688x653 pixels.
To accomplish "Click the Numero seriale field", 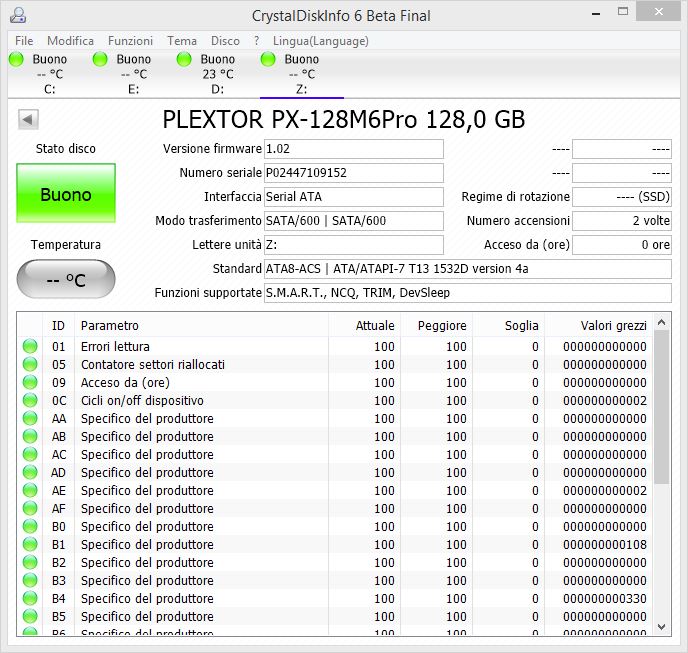I will tap(353, 173).
